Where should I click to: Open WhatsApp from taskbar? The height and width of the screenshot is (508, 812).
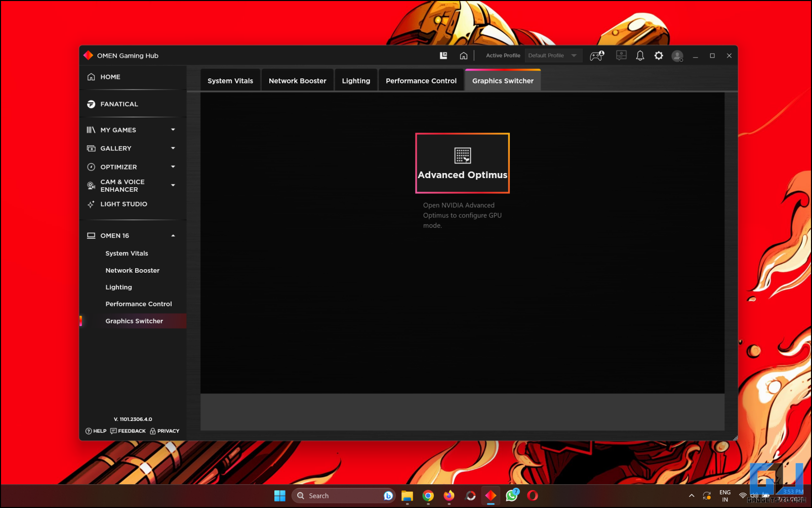pyautogui.click(x=512, y=495)
